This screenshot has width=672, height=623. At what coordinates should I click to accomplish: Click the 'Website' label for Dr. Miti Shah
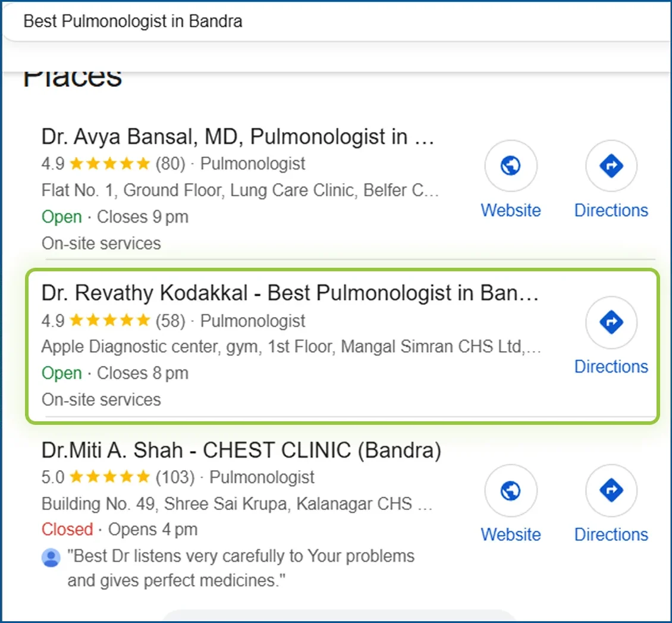(x=510, y=535)
